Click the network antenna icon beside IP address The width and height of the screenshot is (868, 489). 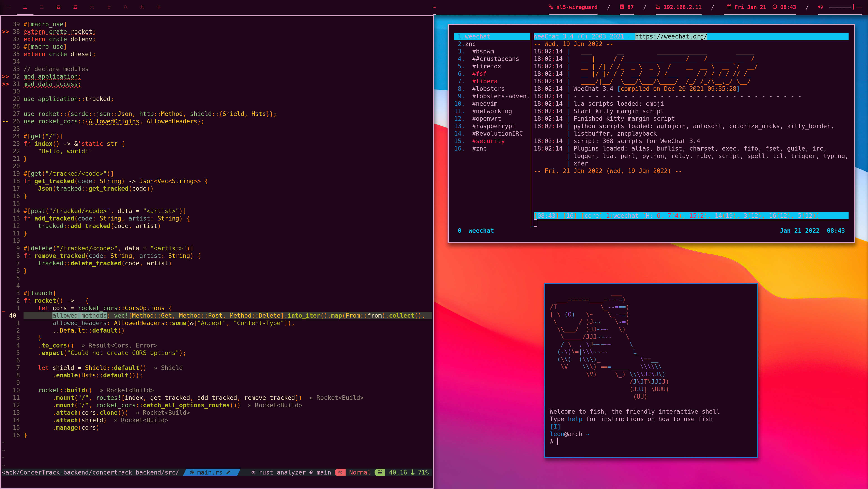(658, 7)
